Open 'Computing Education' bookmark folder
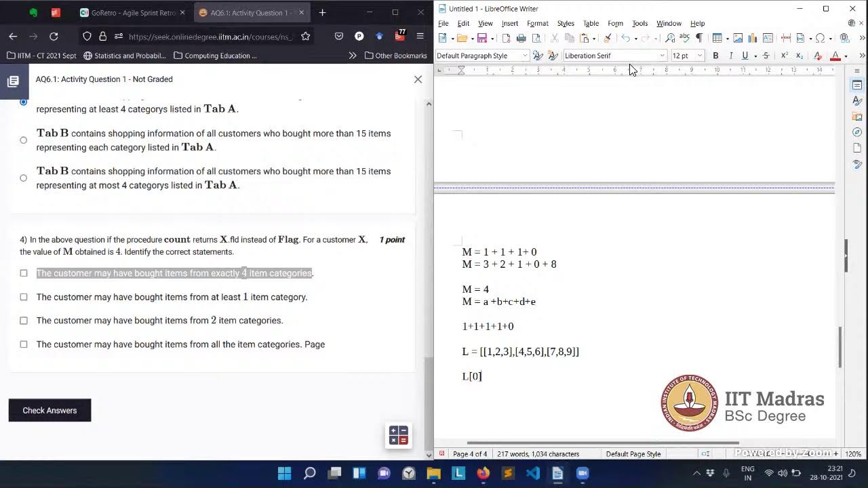 click(215, 56)
